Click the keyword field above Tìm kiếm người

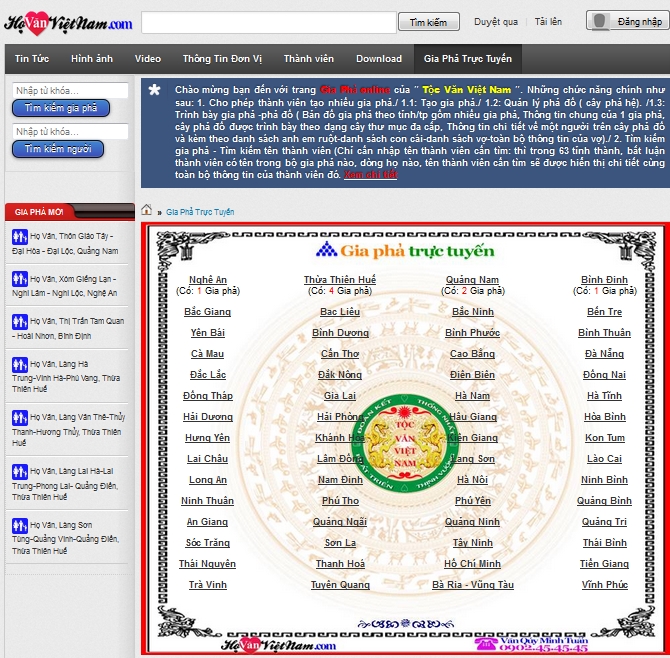click(x=70, y=131)
